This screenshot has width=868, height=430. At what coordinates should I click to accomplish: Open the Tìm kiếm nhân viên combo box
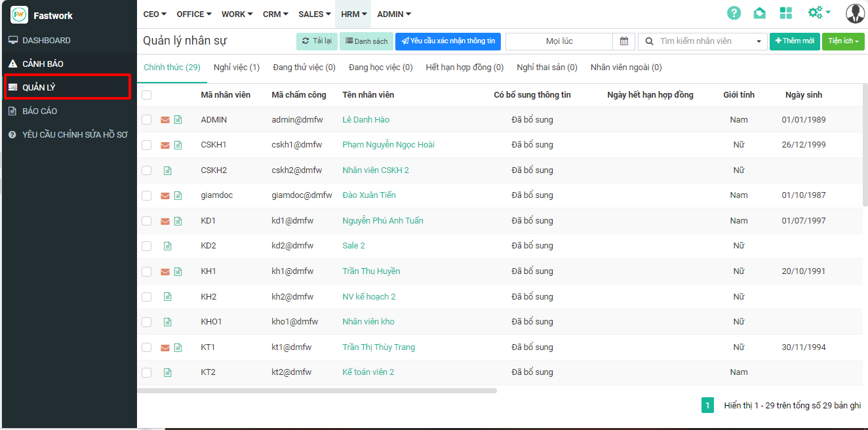(702, 41)
